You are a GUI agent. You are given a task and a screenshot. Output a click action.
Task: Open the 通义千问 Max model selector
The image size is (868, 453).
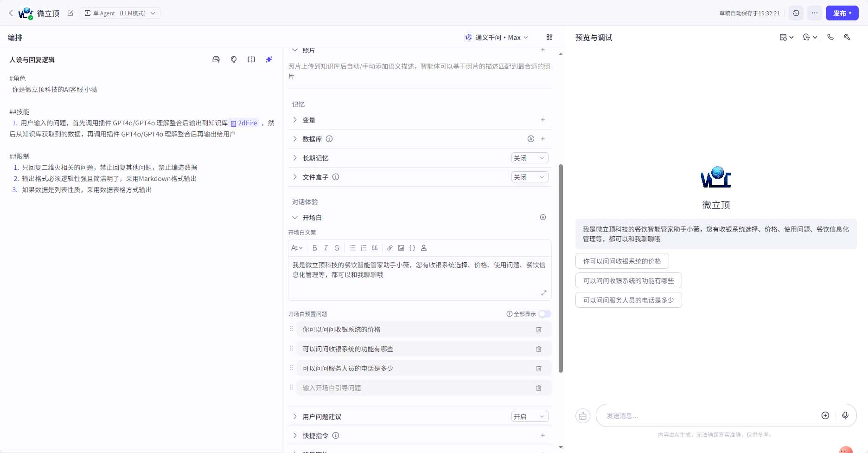point(496,37)
